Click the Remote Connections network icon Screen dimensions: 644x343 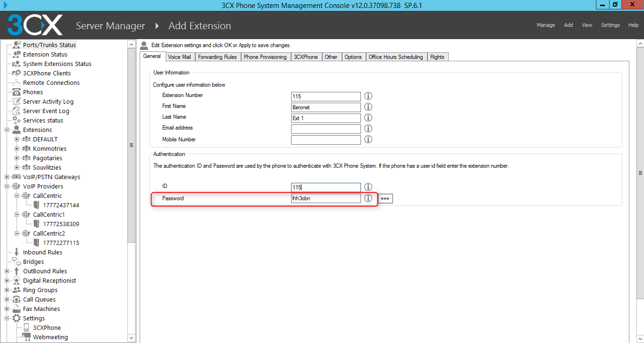[x=17, y=82]
